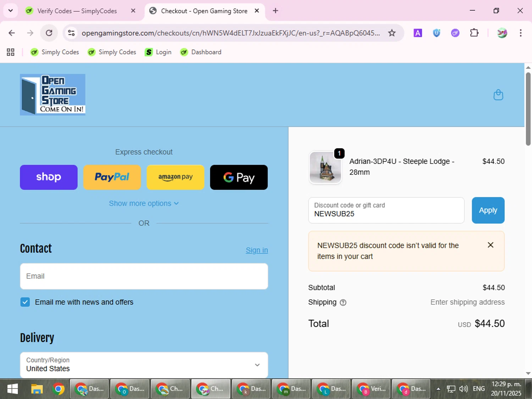Image resolution: width=532 pixels, height=399 pixels.
Task: Click the Steeple Lodge product thumbnail
Action: point(325,167)
